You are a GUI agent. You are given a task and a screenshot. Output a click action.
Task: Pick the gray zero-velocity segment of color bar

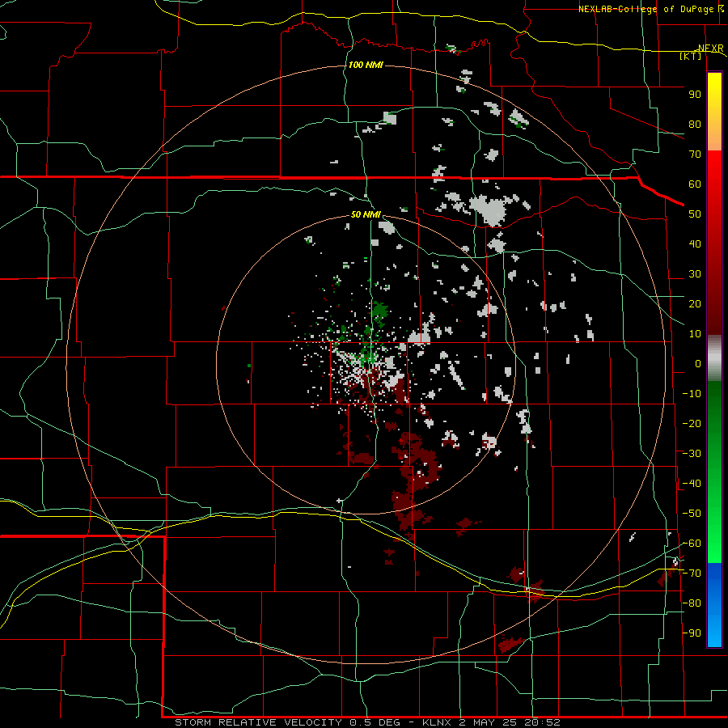coord(714,358)
